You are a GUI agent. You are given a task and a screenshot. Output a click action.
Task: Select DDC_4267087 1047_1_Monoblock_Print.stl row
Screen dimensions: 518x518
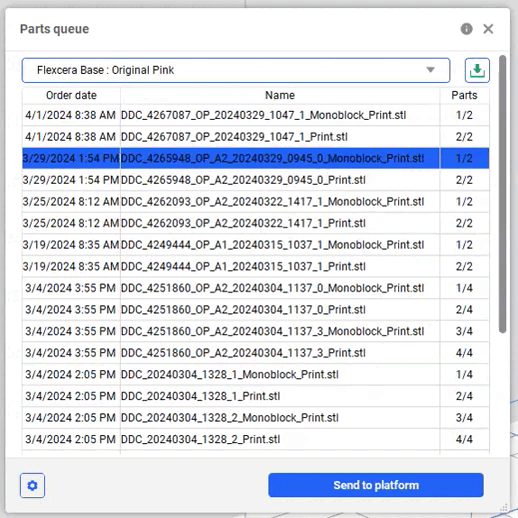click(256, 115)
